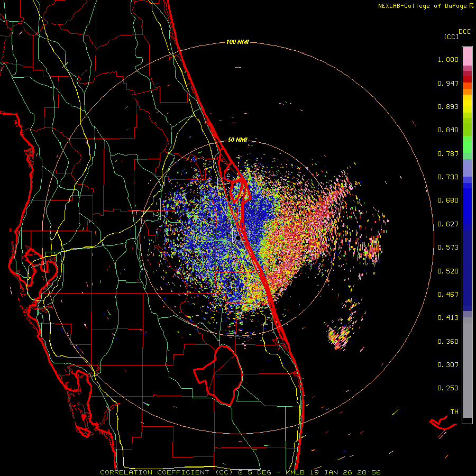This screenshot has height=476, width=476.
Task: Select the 0.787 scale value
Action: 448,153
